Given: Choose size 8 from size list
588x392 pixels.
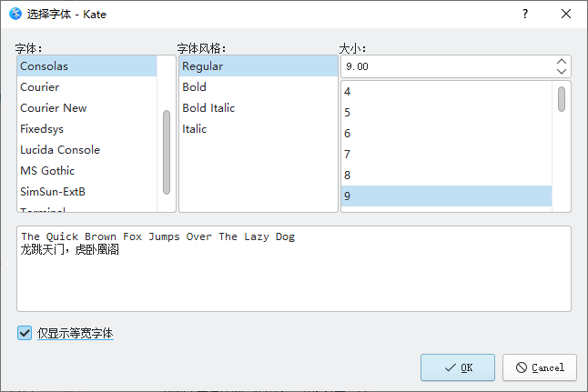Looking at the screenshot, I should point(348,175).
